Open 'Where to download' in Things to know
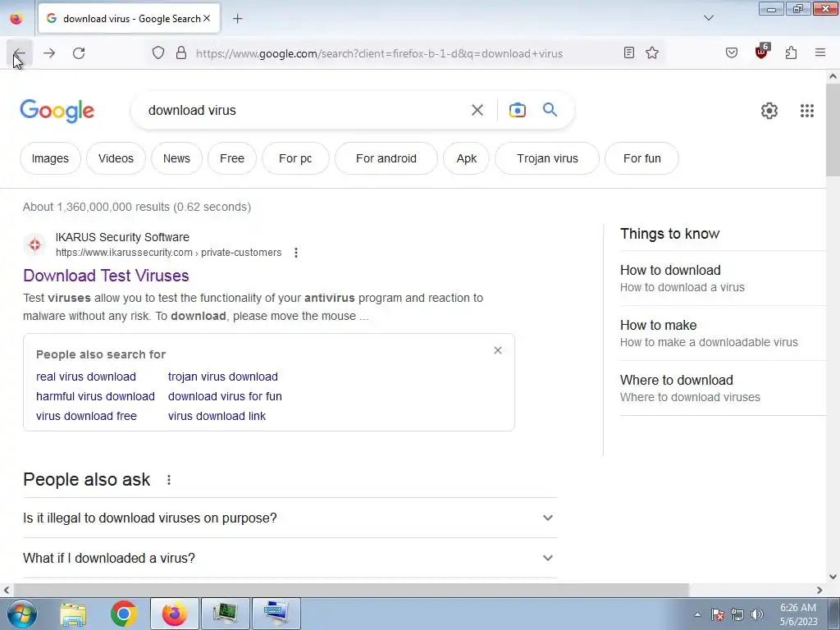Image resolution: width=840 pixels, height=630 pixels. click(x=723, y=388)
